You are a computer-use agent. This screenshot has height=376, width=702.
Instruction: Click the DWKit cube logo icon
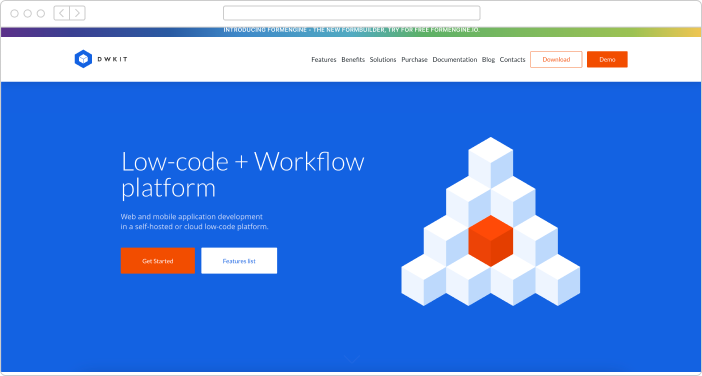click(83, 59)
